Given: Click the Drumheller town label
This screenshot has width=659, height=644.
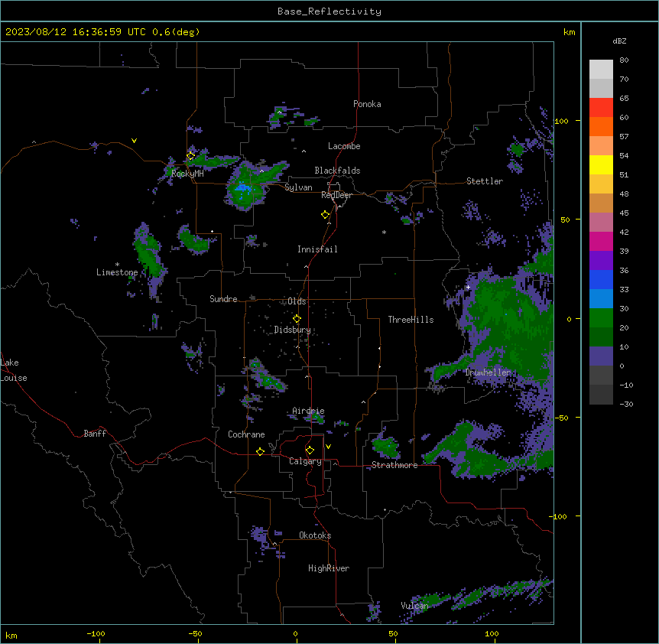Looking at the screenshot, I should click(488, 372).
